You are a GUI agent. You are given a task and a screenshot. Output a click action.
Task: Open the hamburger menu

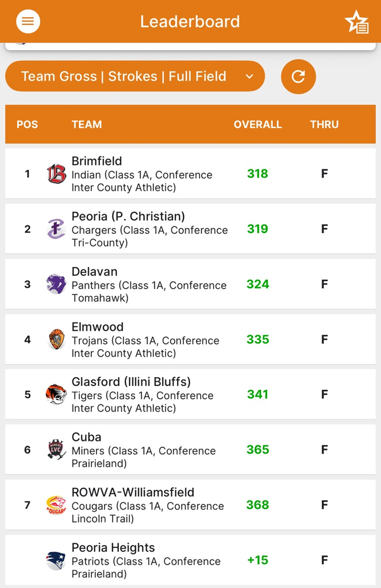tap(28, 22)
